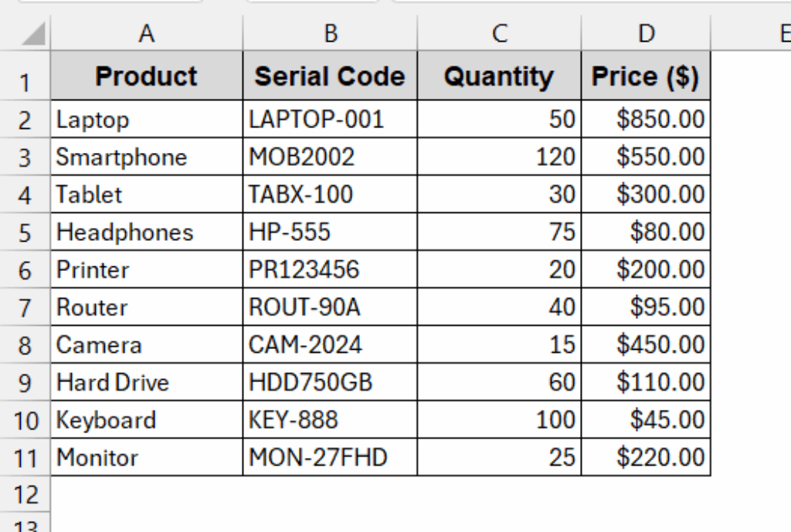Select the cell containing Laptop
The image size is (791, 532).
point(147,119)
